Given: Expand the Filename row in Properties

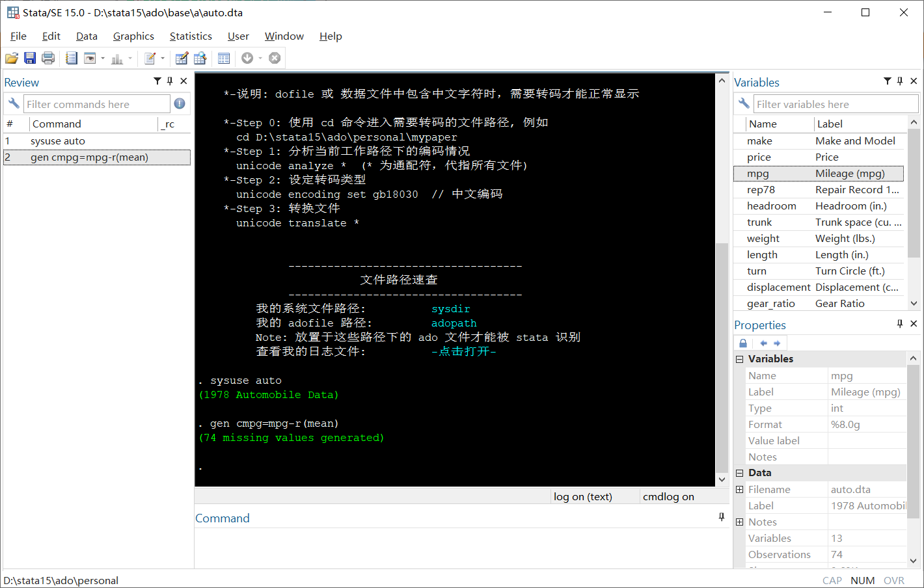Looking at the screenshot, I should [x=739, y=489].
